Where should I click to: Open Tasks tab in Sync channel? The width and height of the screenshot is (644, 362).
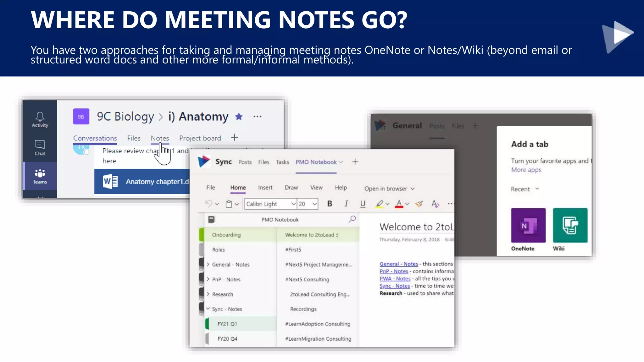[282, 162]
